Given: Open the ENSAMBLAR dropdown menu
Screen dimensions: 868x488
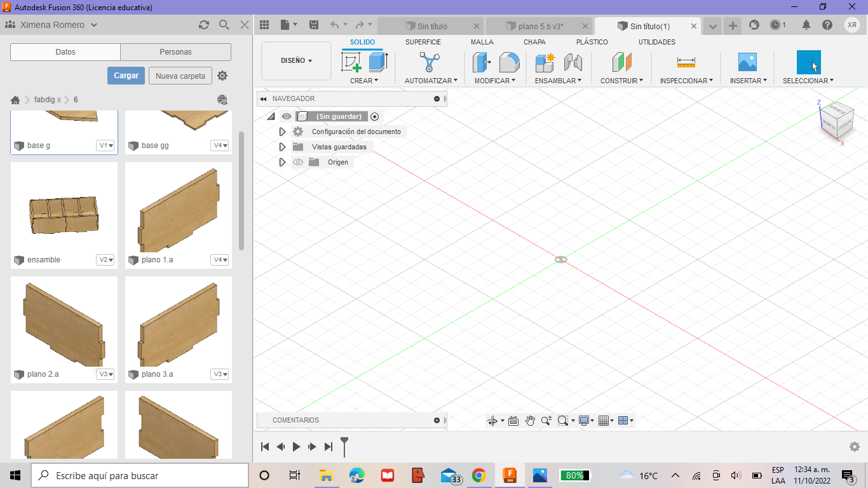Looking at the screenshot, I should coord(559,81).
